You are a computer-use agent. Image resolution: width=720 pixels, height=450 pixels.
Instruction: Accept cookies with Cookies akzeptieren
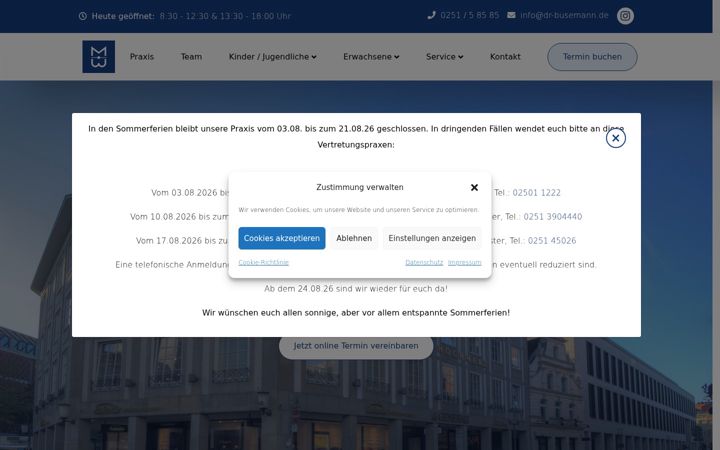[x=282, y=238]
